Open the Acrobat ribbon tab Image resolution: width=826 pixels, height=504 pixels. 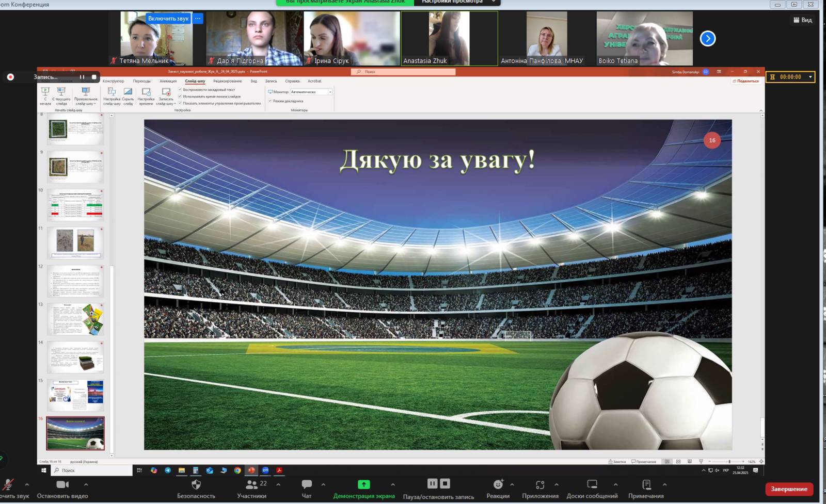tap(314, 81)
